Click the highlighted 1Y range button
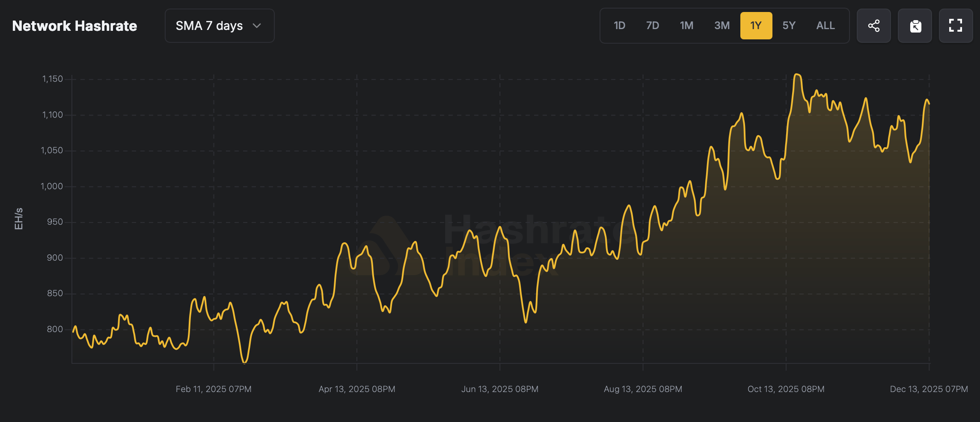The width and height of the screenshot is (980, 422). pyautogui.click(x=756, y=26)
